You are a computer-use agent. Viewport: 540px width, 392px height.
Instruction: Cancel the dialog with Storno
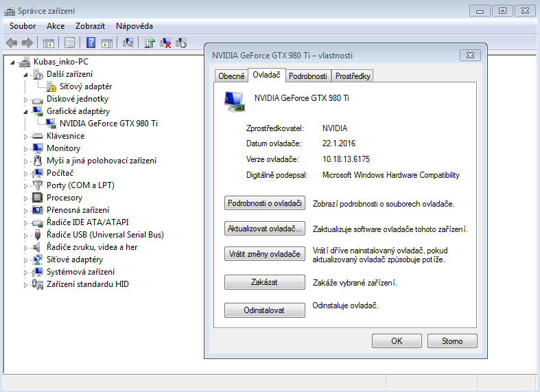[452, 341]
